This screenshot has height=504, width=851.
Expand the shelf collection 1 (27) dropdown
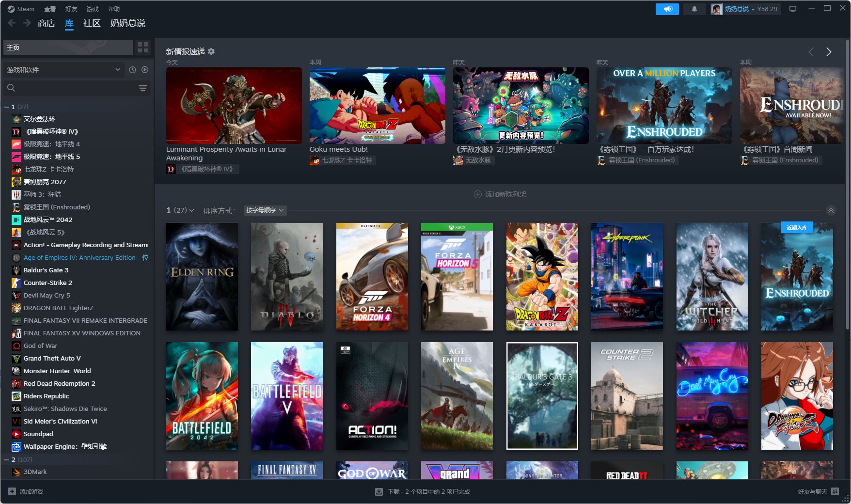point(180,210)
